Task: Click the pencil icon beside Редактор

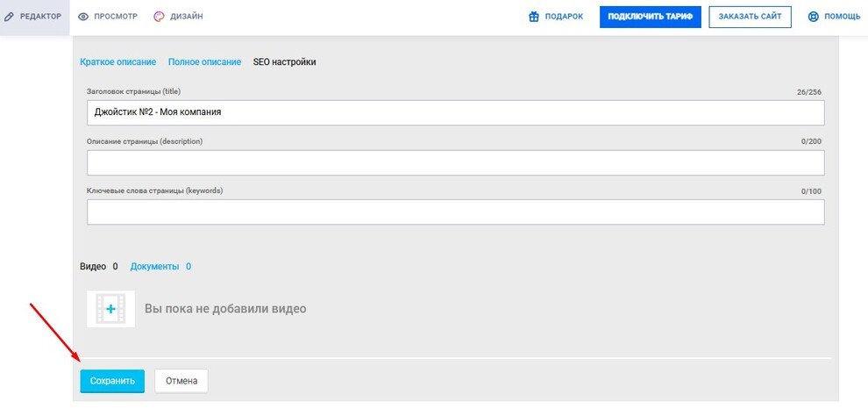Action: (x=8, y=17)
